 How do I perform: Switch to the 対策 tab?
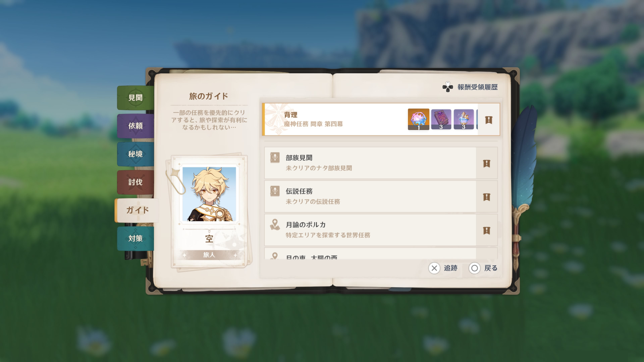136,238
